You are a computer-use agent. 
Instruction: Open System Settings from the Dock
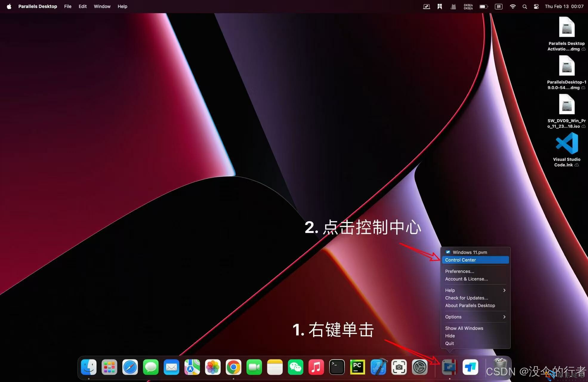(x=420, y=367)
